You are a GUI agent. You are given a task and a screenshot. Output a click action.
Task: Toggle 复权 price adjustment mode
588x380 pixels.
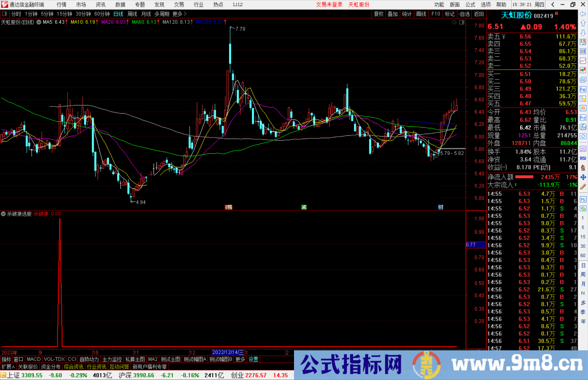click(378, 14)
